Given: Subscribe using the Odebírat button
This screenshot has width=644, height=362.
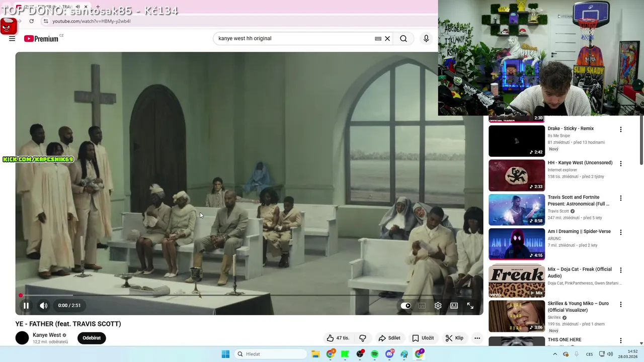Looking at the screenshot, I should coord(92,338).
